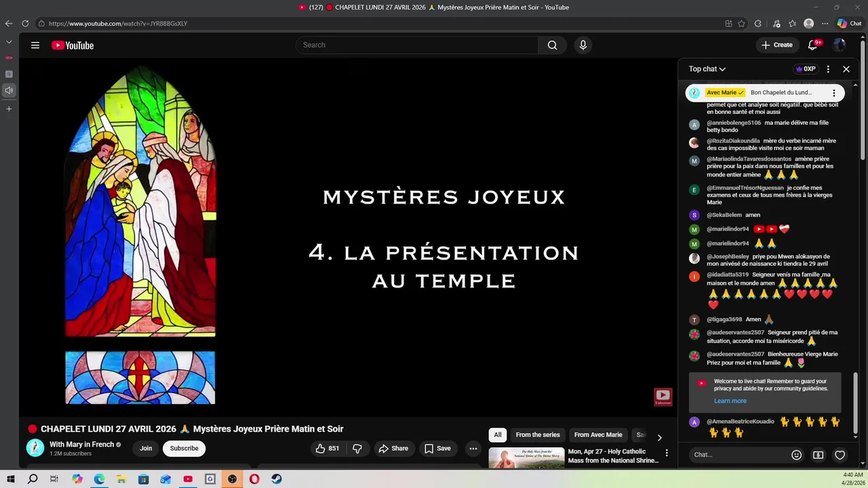The image size is (868, 488).
Task: Click the Chat message input field
Action: (738, 455)
